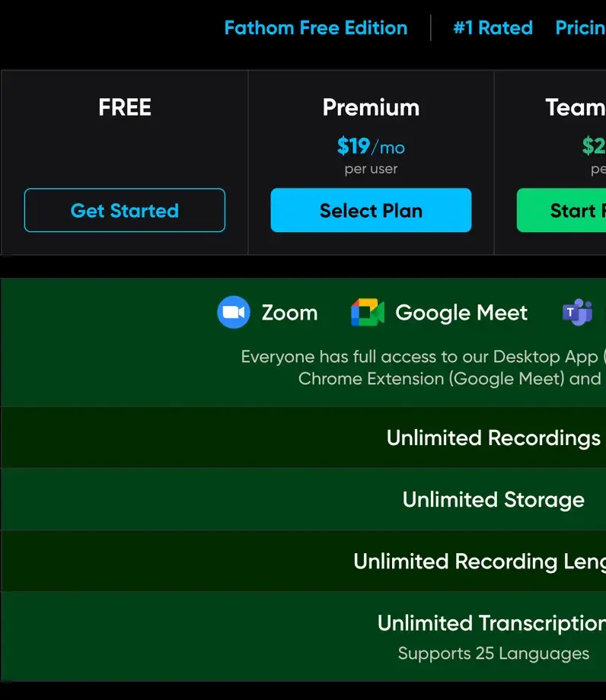Screen dimensions: 606x700
Task: Click the FREE plan heading
Action: point(125,107)
